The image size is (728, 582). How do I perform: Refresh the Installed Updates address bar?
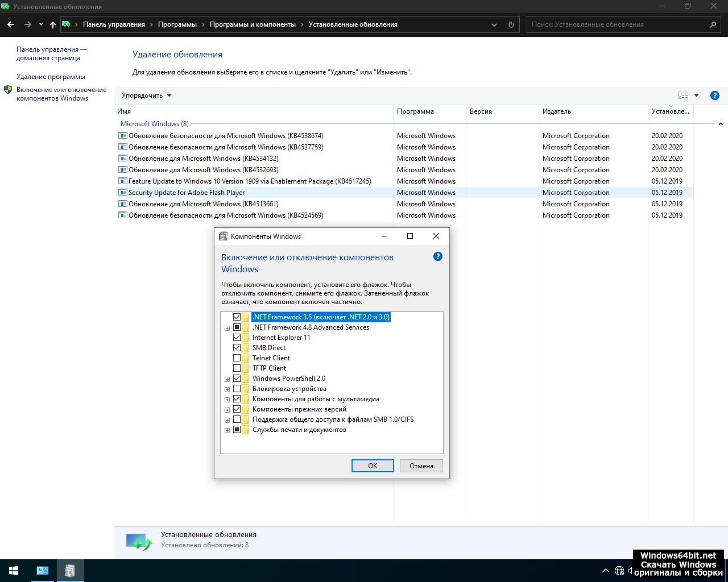tap(511, 24)
